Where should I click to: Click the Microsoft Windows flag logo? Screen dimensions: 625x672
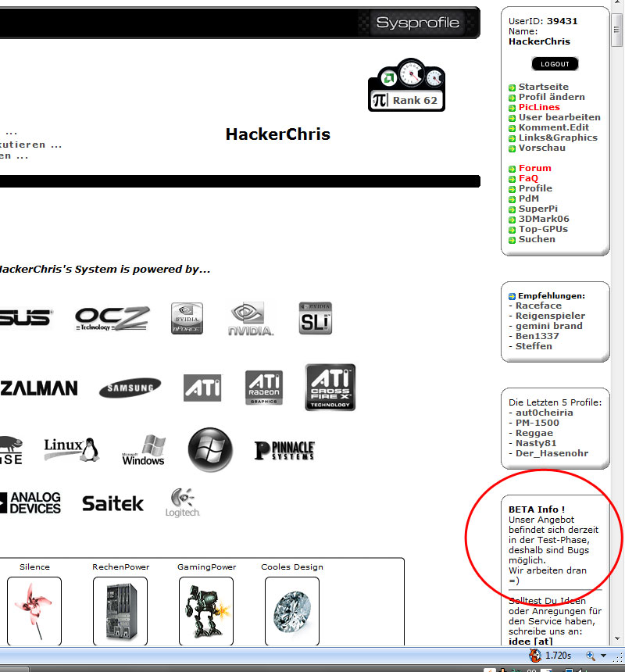pos(144,450)
